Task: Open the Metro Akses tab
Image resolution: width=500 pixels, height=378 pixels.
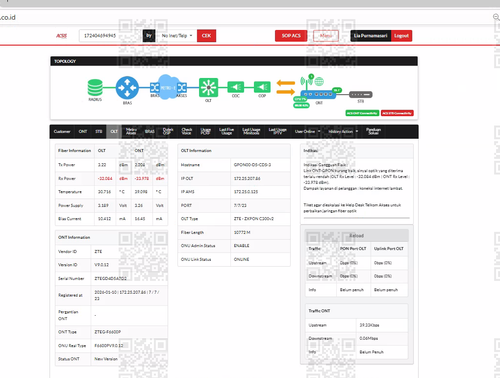Action: tap(131, 132)
